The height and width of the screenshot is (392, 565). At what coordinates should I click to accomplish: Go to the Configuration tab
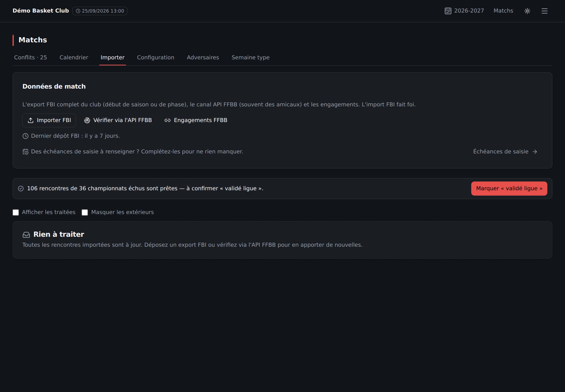point(156,57)
